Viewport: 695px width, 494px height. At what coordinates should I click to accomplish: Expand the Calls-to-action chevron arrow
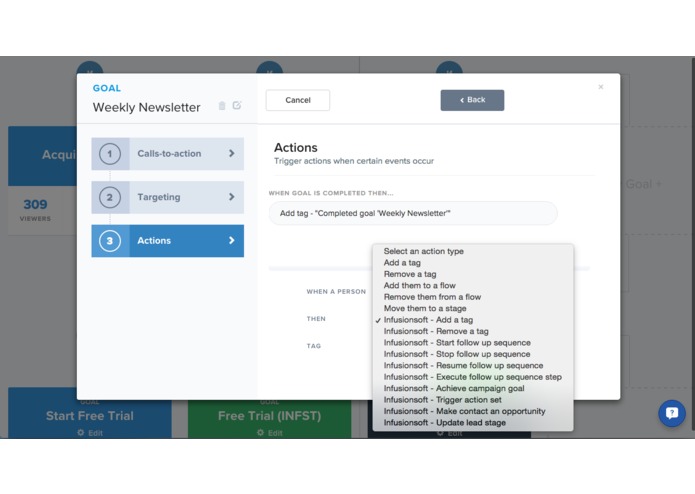point(231,153)
